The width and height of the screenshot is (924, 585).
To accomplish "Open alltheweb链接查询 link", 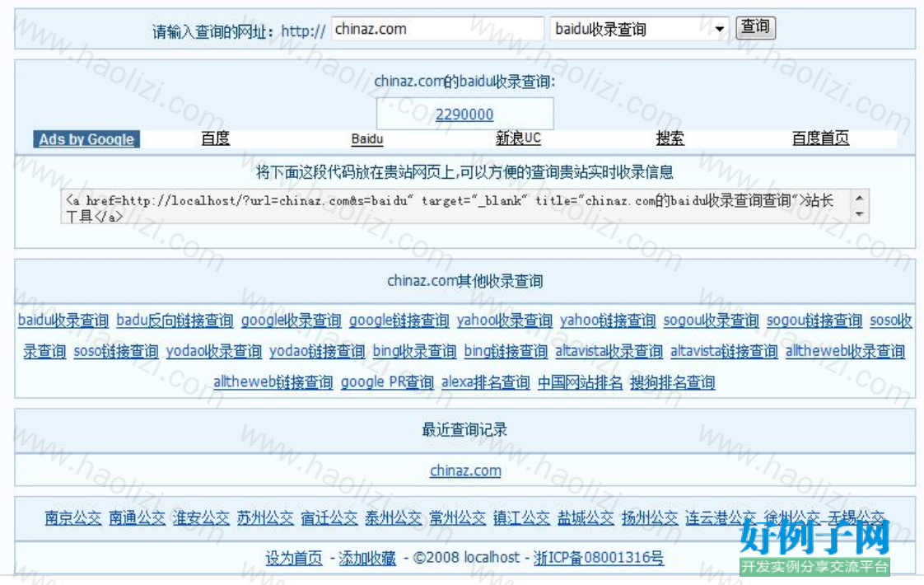I will [x=273, y=382].
